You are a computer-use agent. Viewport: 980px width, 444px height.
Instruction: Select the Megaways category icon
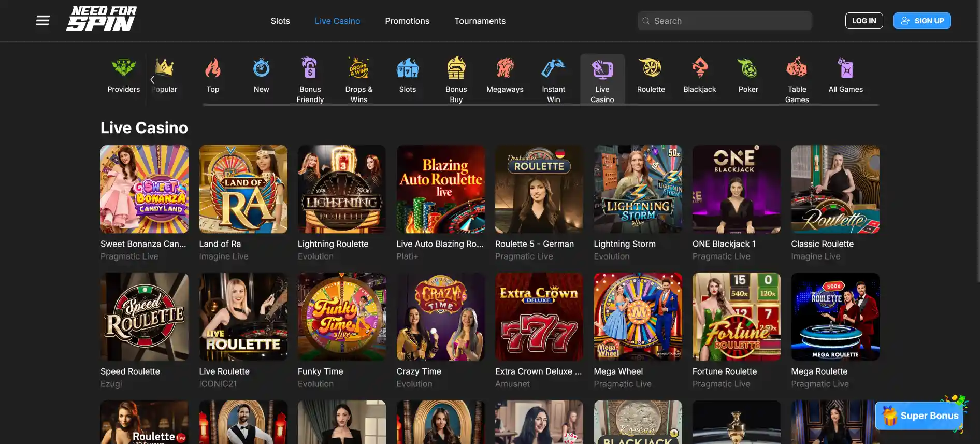[505, 68]
